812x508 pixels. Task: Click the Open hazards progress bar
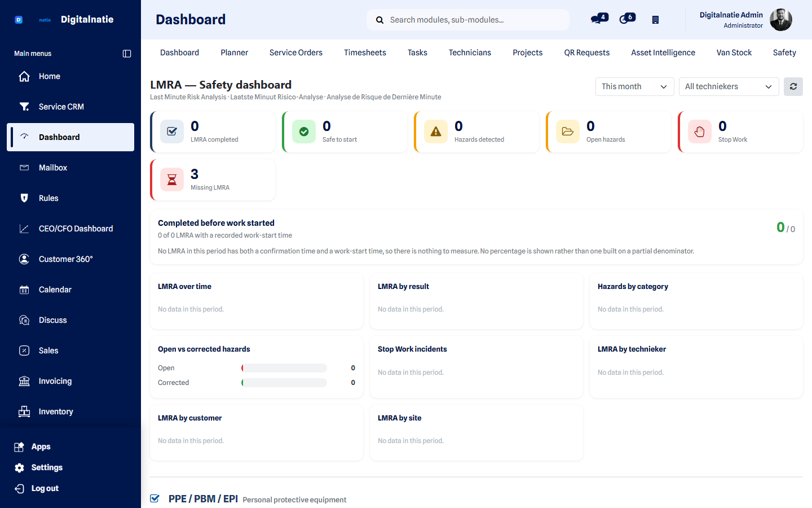point(284,368)
